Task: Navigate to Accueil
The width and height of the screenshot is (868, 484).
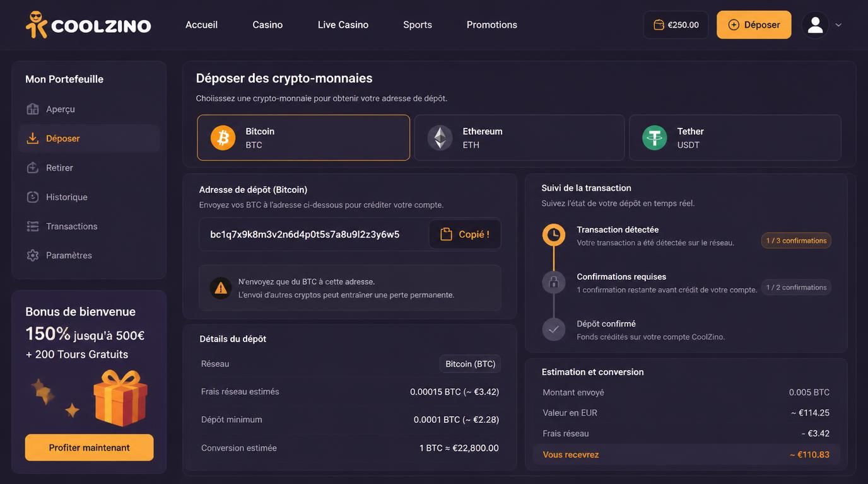Action: click(201, 25)
